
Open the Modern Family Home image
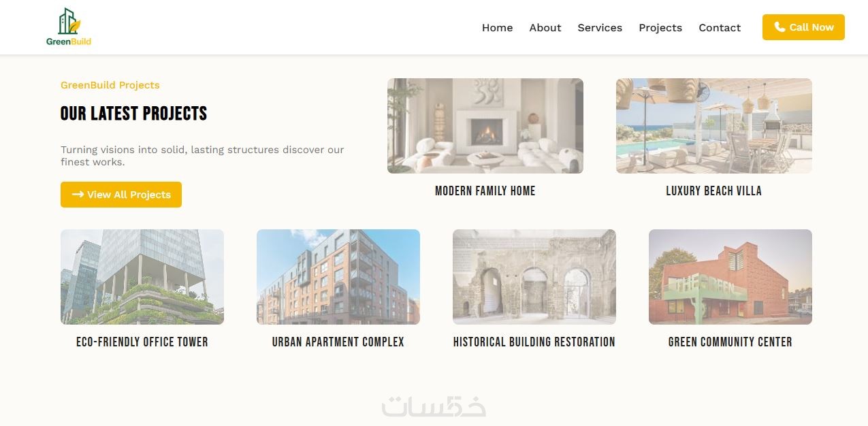[485, 126]
